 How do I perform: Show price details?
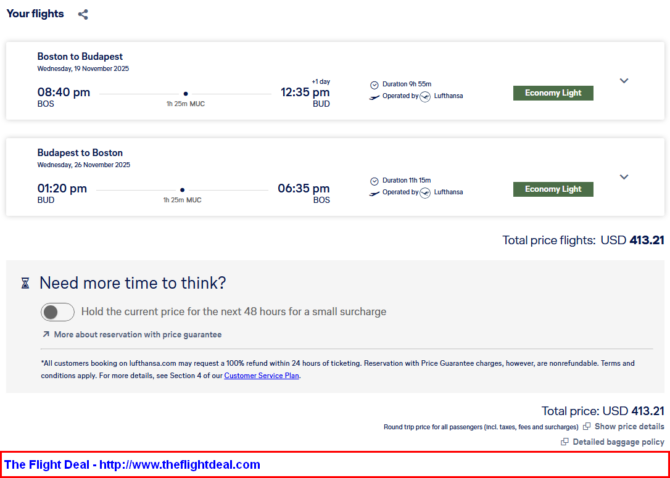click(629, 426)
